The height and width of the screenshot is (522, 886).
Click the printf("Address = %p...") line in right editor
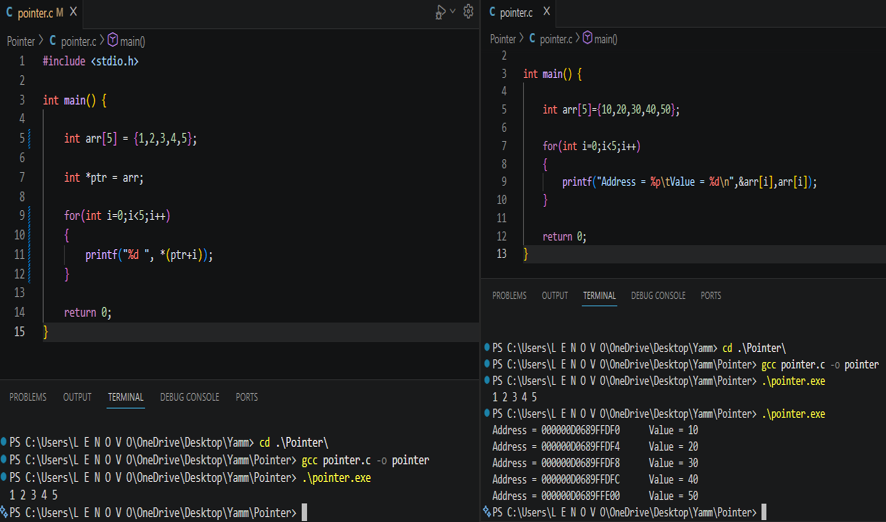click(689, 182)
